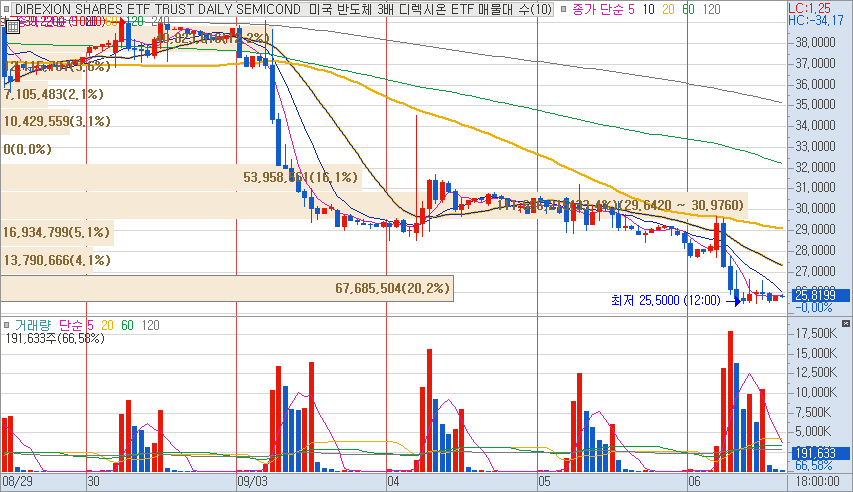Select the orange 20-period price moving average legend
This screenshot has height=492, width=853.
pyautogui.click(x=668, y=9)
